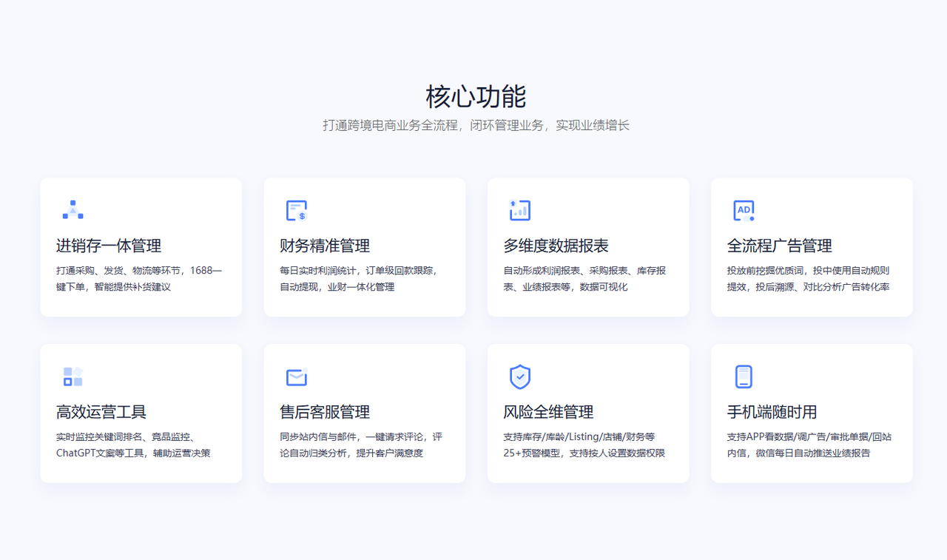Open the 售后客服管理 card title
This screenshot has width=947, height=560.
coord(325,412)
